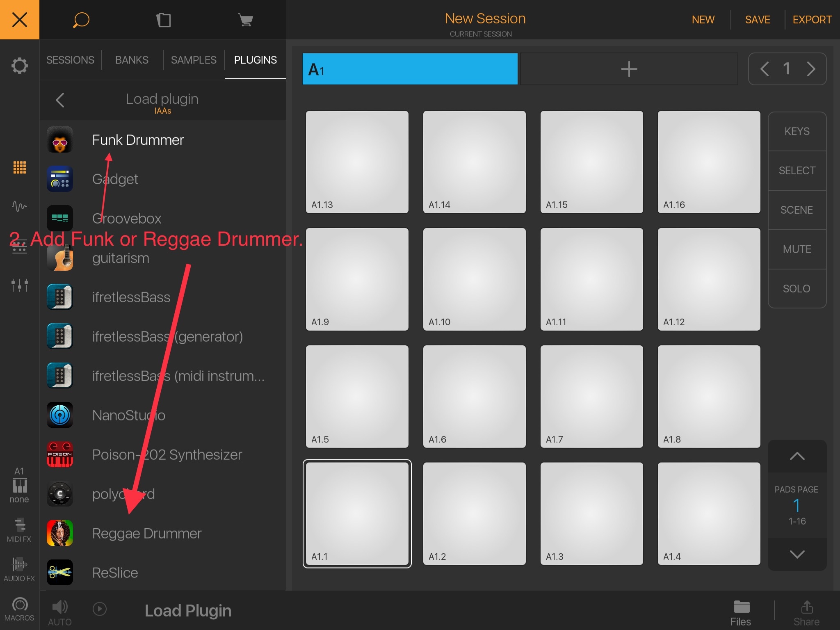Select ifretlessBass (midi instrum... entry
The width and height of the screenshot is (840, 630).
(163, 376)
